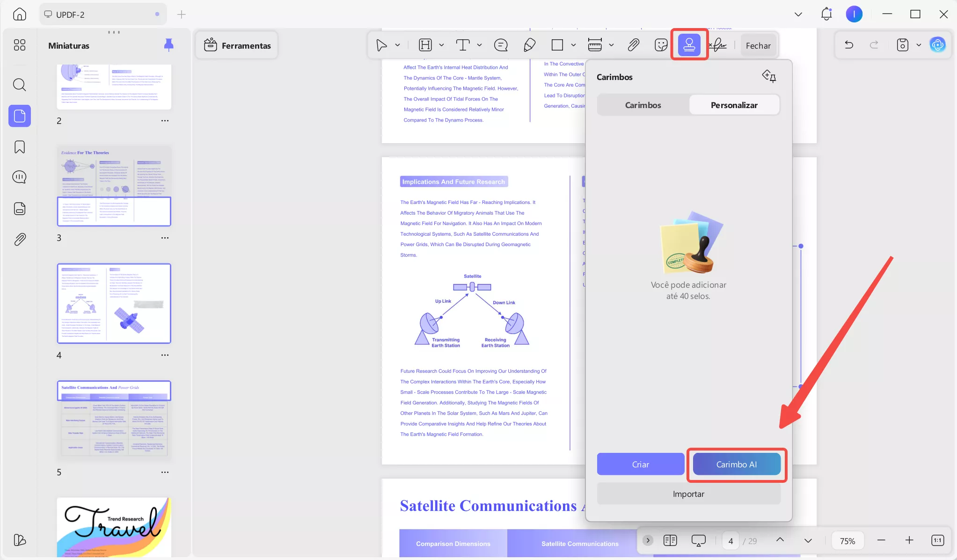Image resolution: width=957 pixels, height=560 pixels.
Task: Click the Importar button
Action: tap(688, 494)
